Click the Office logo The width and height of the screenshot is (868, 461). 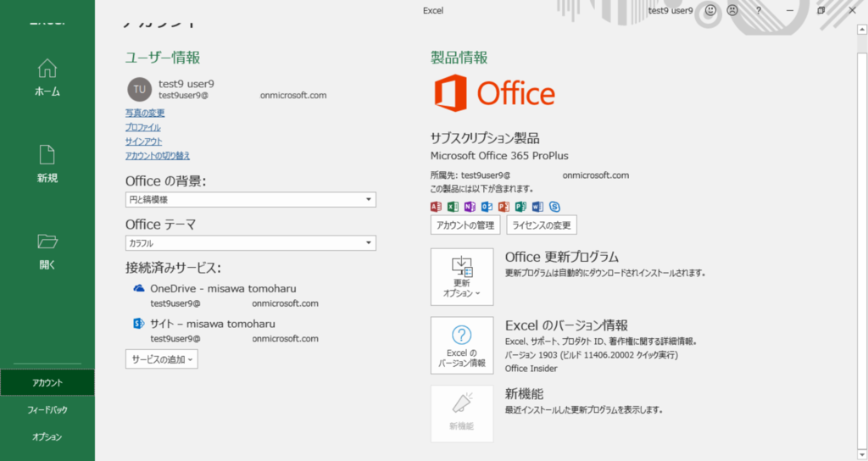tap(494, 93)
